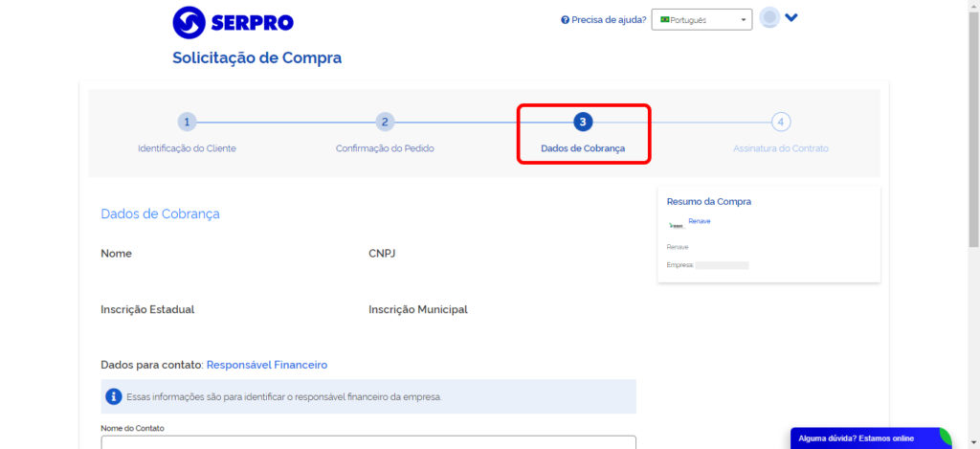The width and height of the screenshot is (980, 449).
Task: Click step 4 circle
Action: click(x=781, y=122)
